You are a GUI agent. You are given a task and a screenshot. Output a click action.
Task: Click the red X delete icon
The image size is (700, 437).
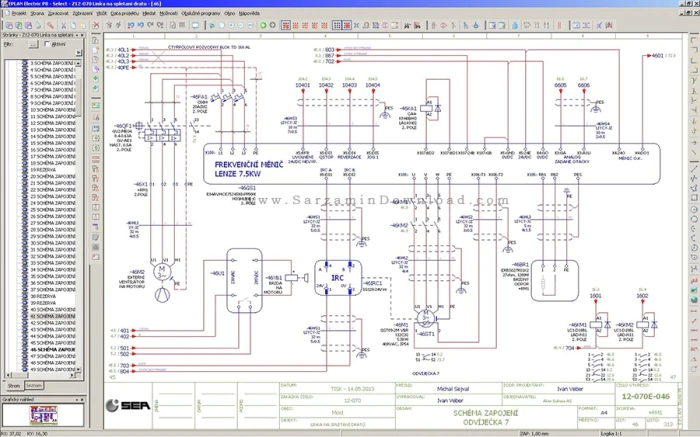click(x=96, y=25)
